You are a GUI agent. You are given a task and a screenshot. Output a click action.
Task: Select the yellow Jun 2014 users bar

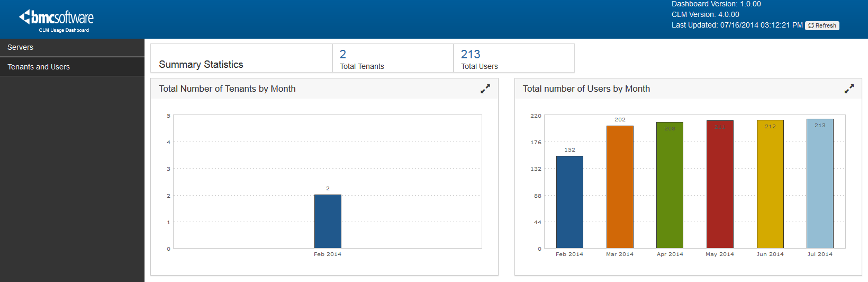(770, 184)
